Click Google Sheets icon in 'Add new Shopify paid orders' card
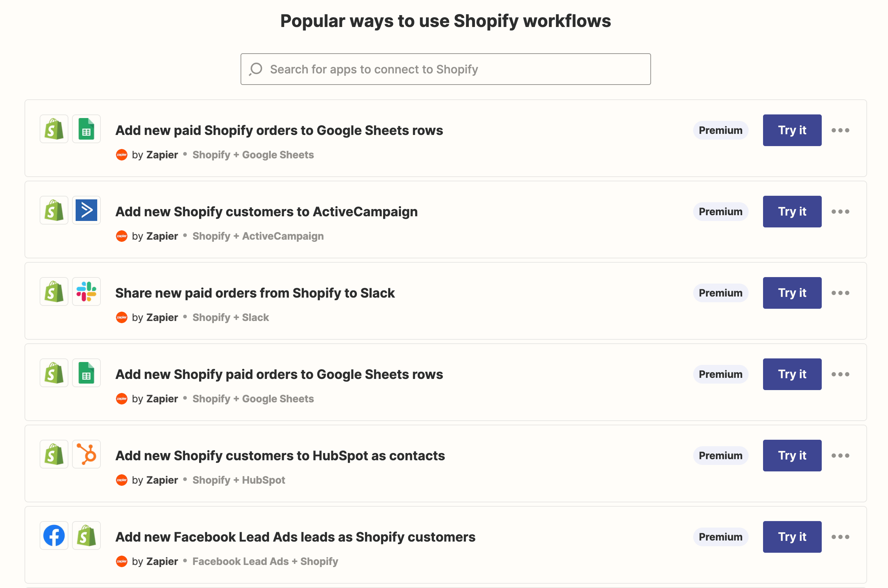Screen dimensions: 888x588 pos(86,373)
